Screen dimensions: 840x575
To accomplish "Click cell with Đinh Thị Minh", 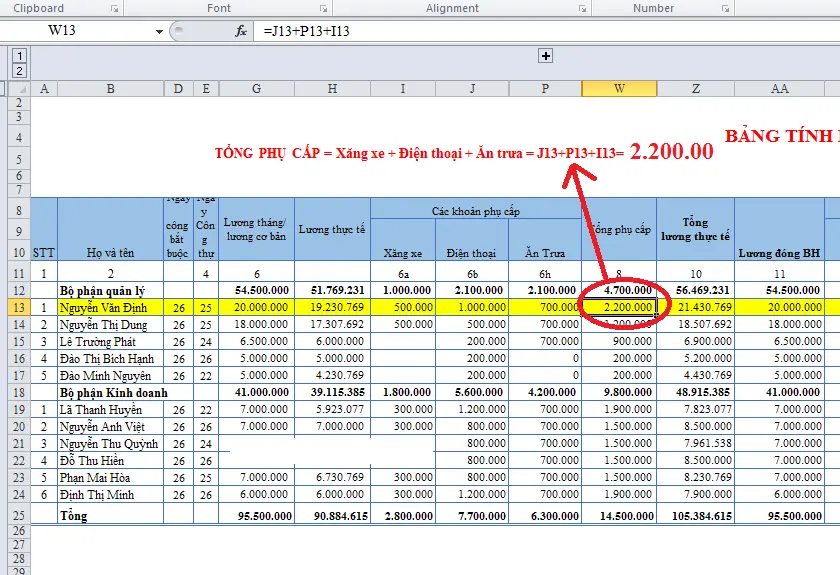I will tap(110, 495).
